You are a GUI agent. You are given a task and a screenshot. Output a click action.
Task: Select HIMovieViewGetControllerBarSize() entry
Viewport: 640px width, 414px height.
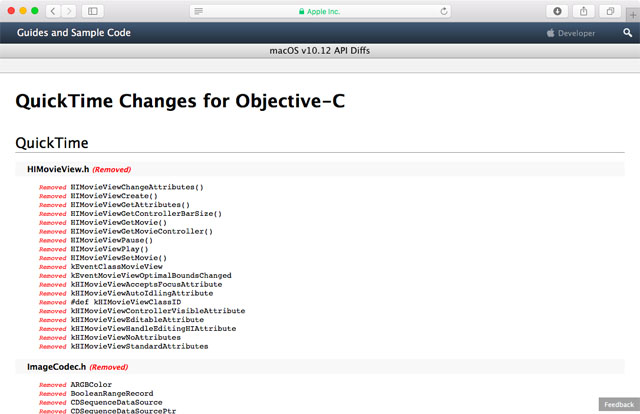point(146,214)
